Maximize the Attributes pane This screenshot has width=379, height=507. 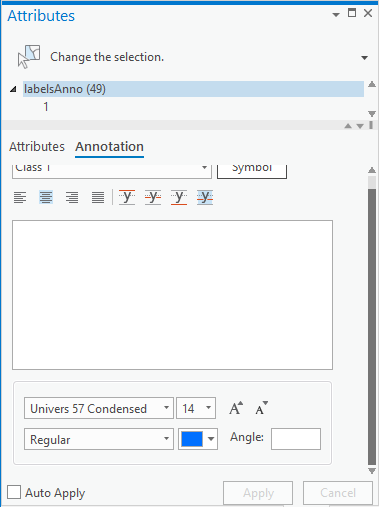coord(352,13)
